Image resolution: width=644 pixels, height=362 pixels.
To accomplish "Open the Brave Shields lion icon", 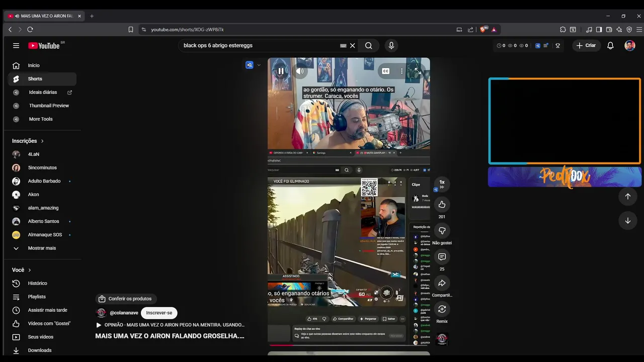I will tap(484, 30).
